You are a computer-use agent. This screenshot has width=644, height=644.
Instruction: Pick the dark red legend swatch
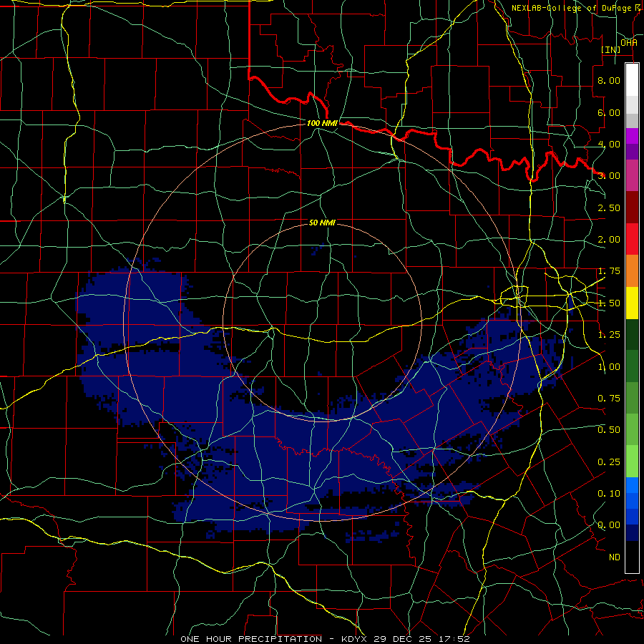pos(632,208)
